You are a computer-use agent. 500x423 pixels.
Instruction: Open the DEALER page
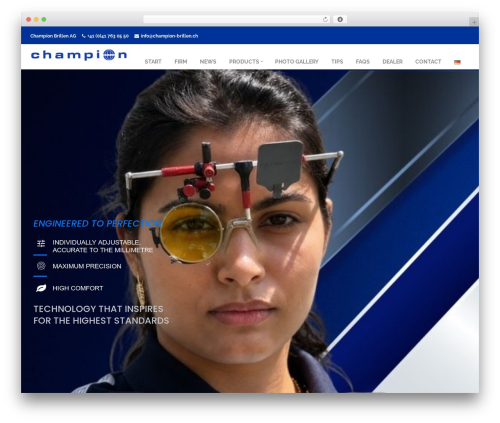[393, 62]
